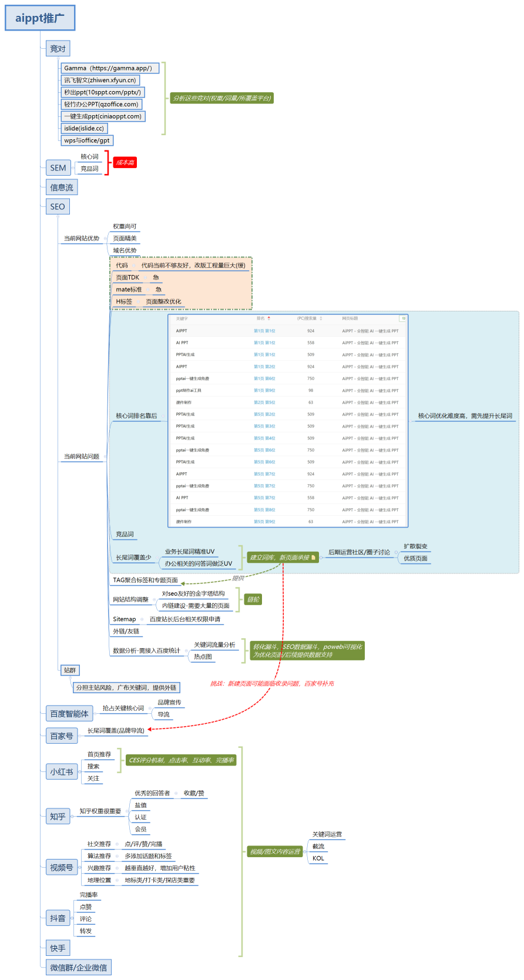Select the 微信群/企业微信 topic
This screenshot has width=524, height=980.
[x=79, y=968]
